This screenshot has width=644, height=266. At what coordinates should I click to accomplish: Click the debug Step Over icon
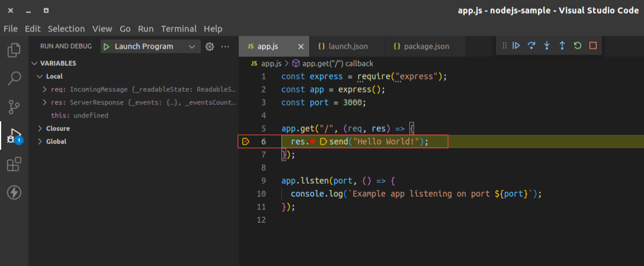tap(531, 46)
